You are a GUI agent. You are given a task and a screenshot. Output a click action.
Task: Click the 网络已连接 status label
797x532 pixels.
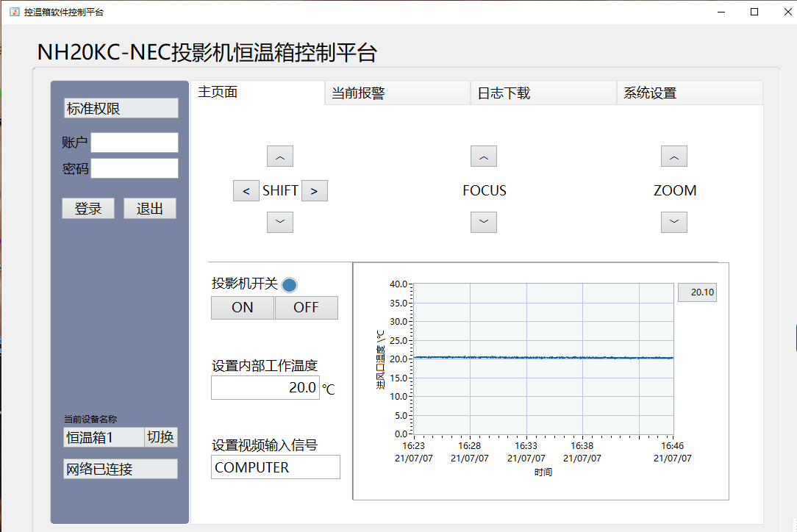[121, 469]
